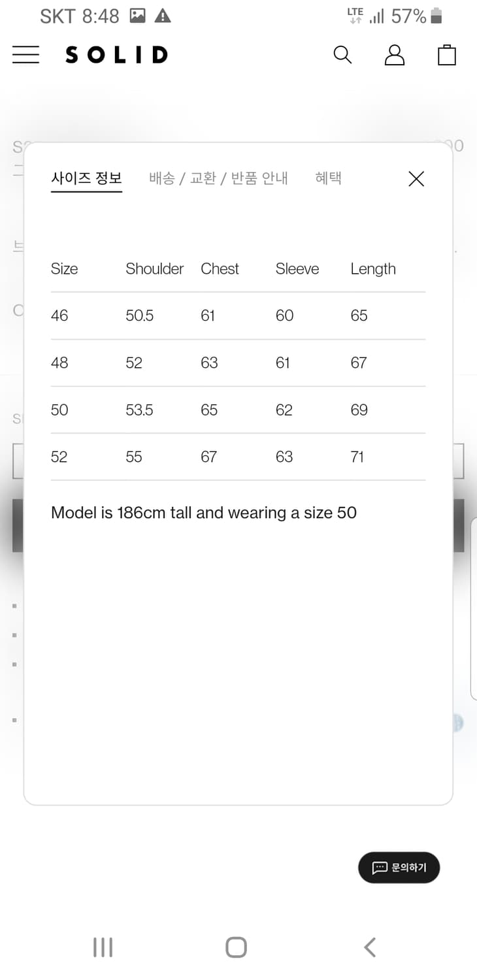
Task: Tap the Android back navigation arrow
Action: pos(370,947)
